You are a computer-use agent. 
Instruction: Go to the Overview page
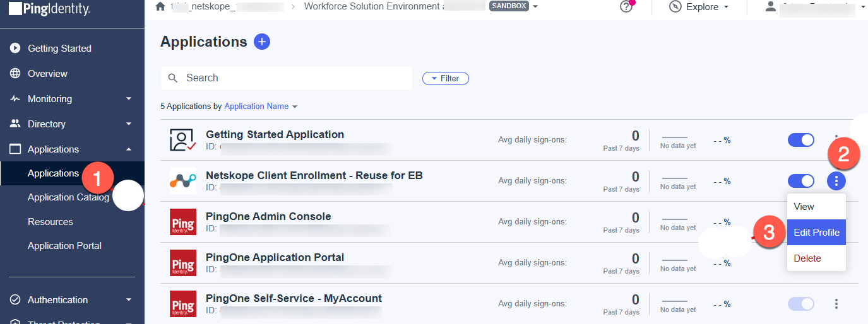point(47,74)
